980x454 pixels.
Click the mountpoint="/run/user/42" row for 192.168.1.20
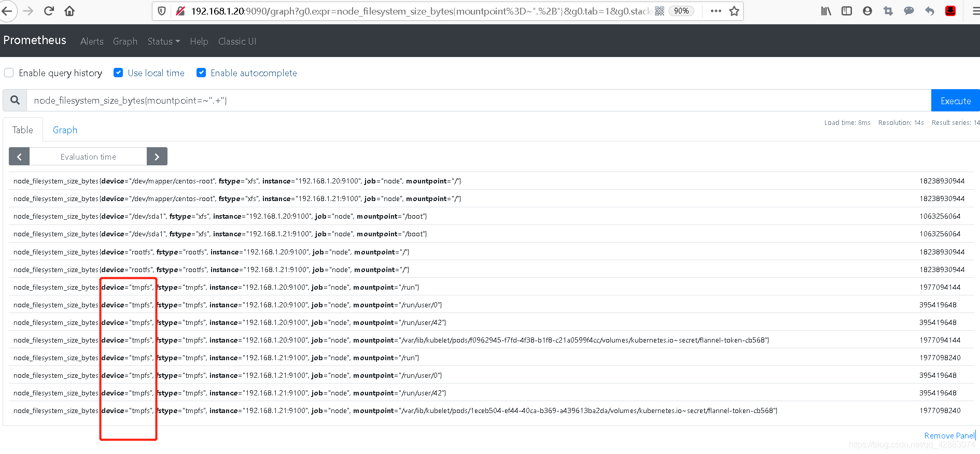click(491, 322)
